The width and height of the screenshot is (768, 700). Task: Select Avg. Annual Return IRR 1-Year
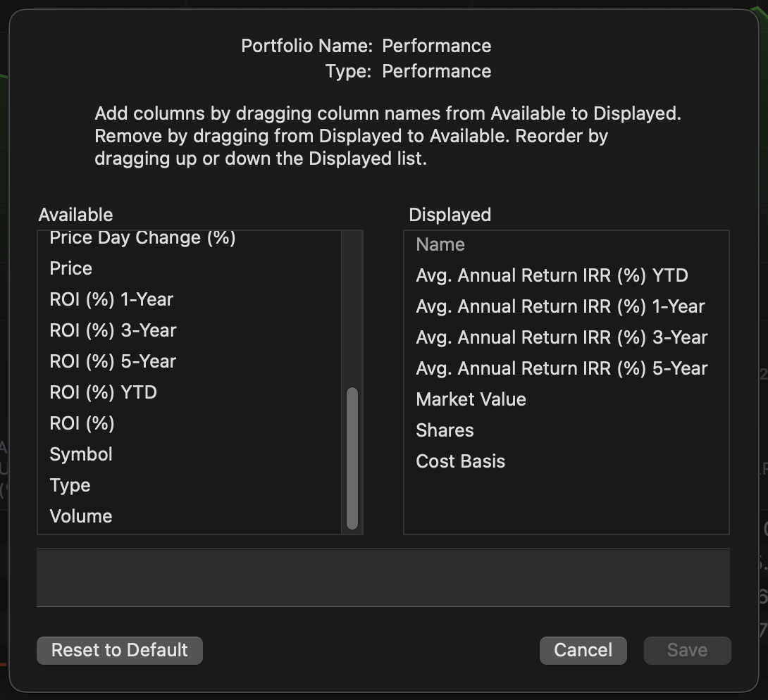(x=560, y=306)
